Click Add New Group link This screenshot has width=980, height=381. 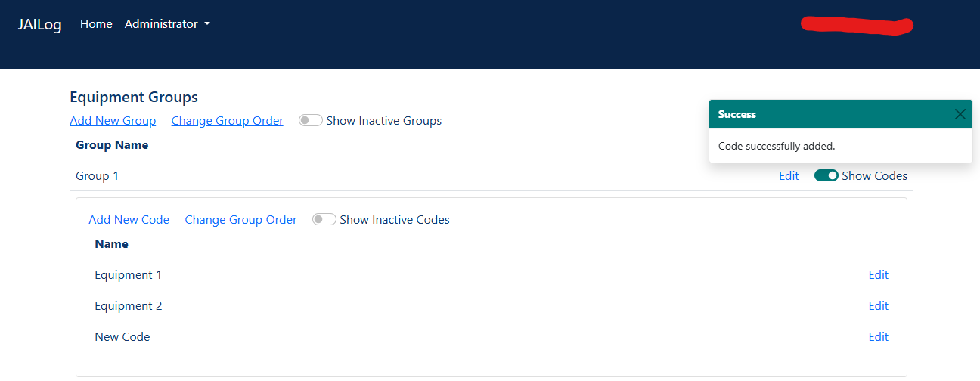click(113, 121)
